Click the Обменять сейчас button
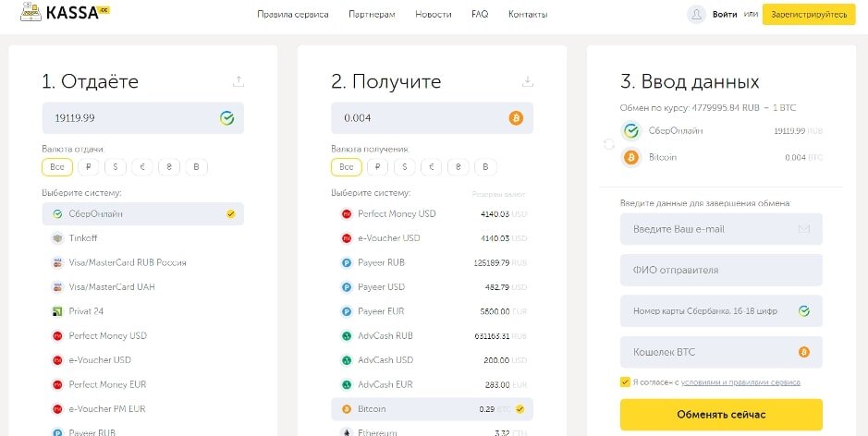 point(721,415)
